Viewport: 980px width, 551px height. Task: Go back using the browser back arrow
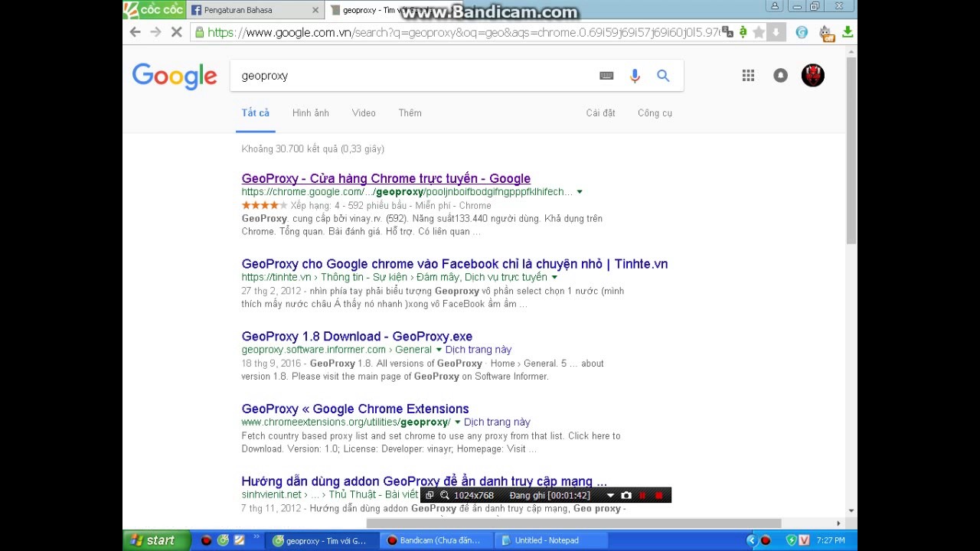[x=135, y=32]
